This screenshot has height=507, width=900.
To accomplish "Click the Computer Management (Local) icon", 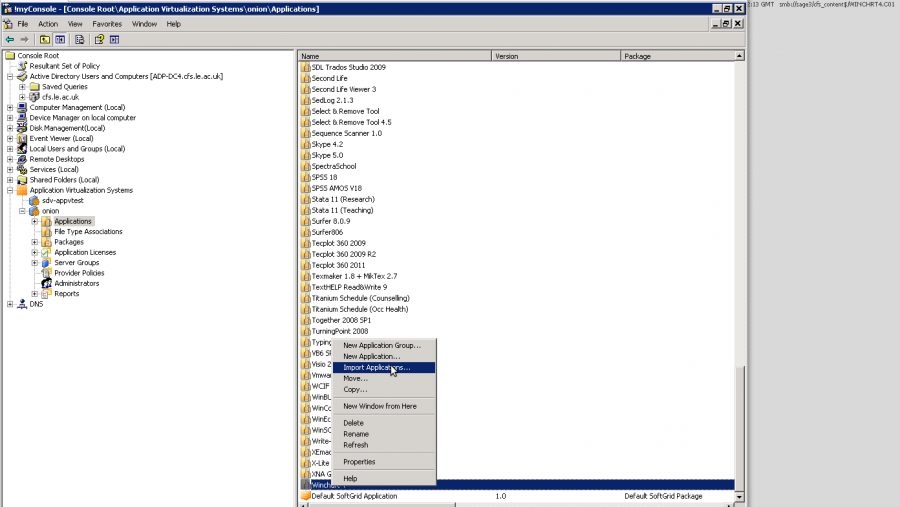I will (x=22, y=107).
